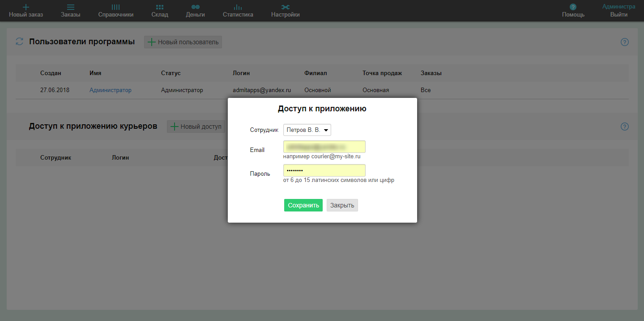Click the Новый доступ button

pos(196,127)
